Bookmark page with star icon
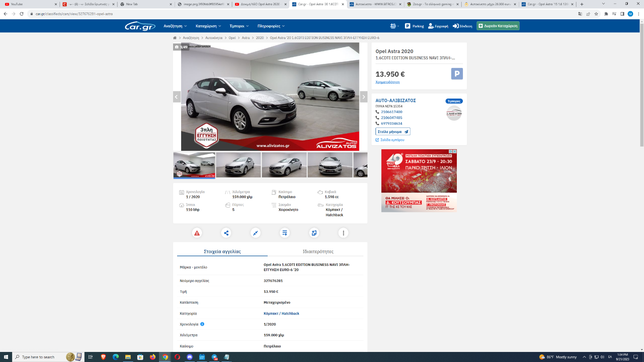Screen dimensions: 644x362 596,14
